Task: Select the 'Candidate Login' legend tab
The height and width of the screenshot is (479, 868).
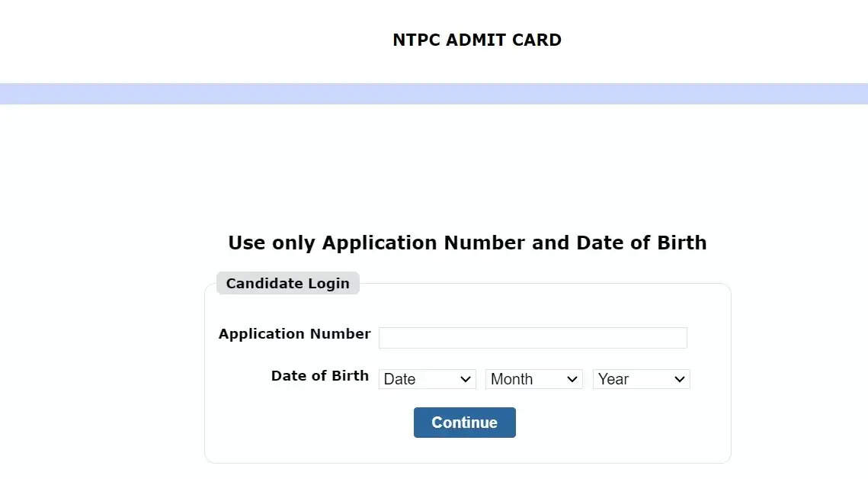Action: pos(287,284)
